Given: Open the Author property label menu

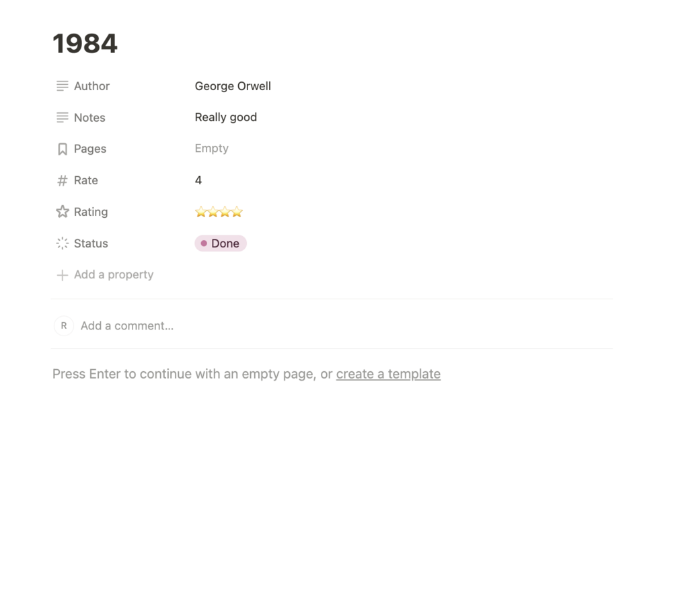Looking at the screenshot, I should pyautogui.click(x=91, y=86).
